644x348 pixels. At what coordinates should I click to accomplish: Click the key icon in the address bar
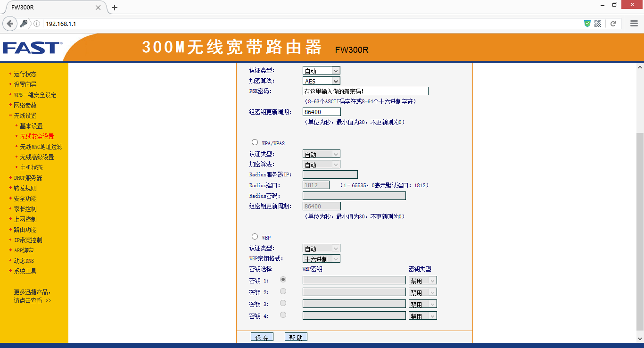(23, 24)
